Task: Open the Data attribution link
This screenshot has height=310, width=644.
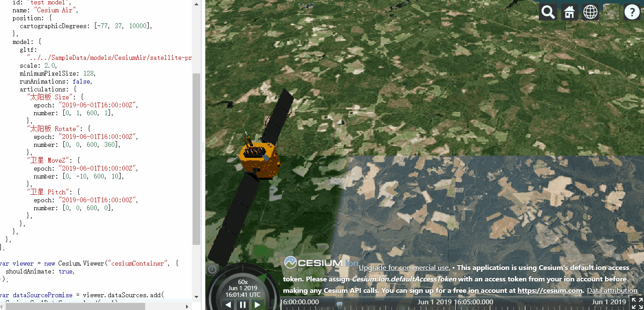Action: point(612,291)
